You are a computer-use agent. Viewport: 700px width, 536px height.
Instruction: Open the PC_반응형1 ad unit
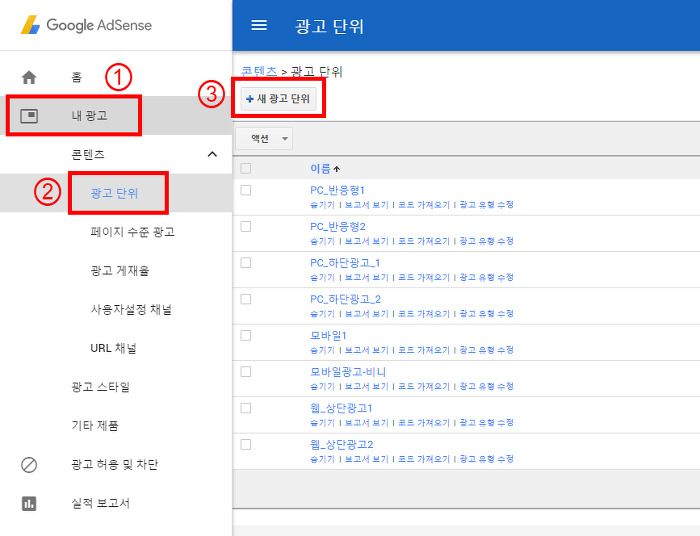pos(338,191)
